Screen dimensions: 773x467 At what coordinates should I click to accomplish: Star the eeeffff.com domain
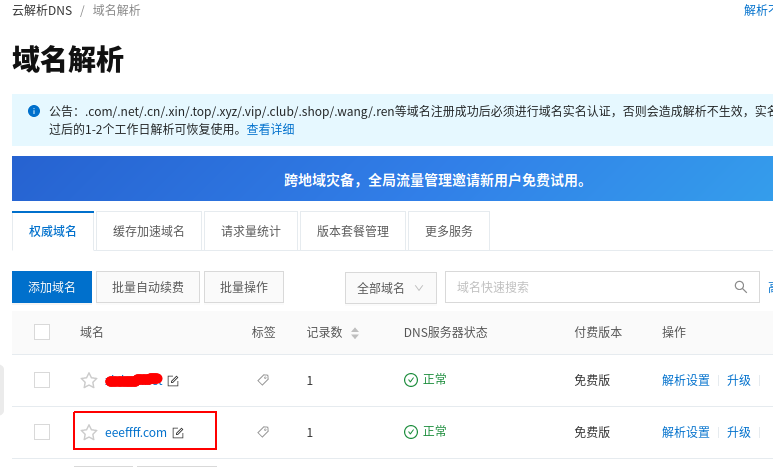pos(89,432)
